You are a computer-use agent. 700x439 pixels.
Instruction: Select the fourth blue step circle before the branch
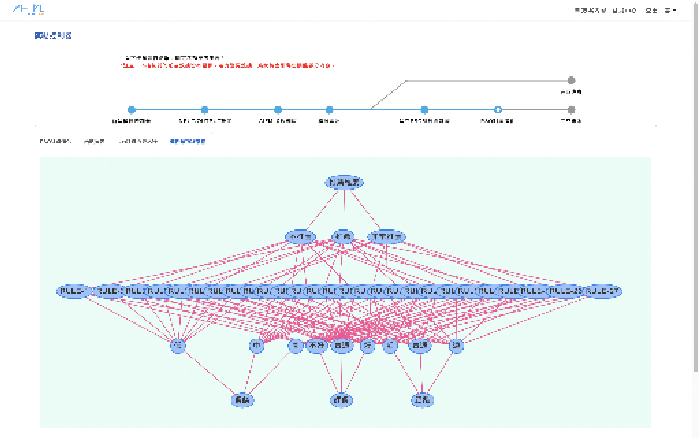[x=329, y=109]
